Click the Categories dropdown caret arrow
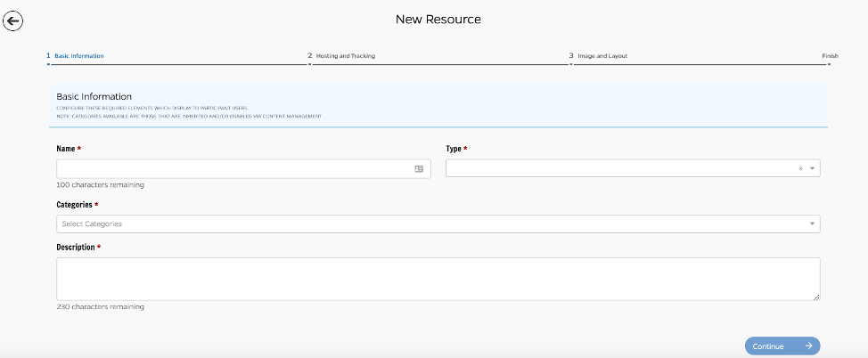868x358 pixels. 812,224
